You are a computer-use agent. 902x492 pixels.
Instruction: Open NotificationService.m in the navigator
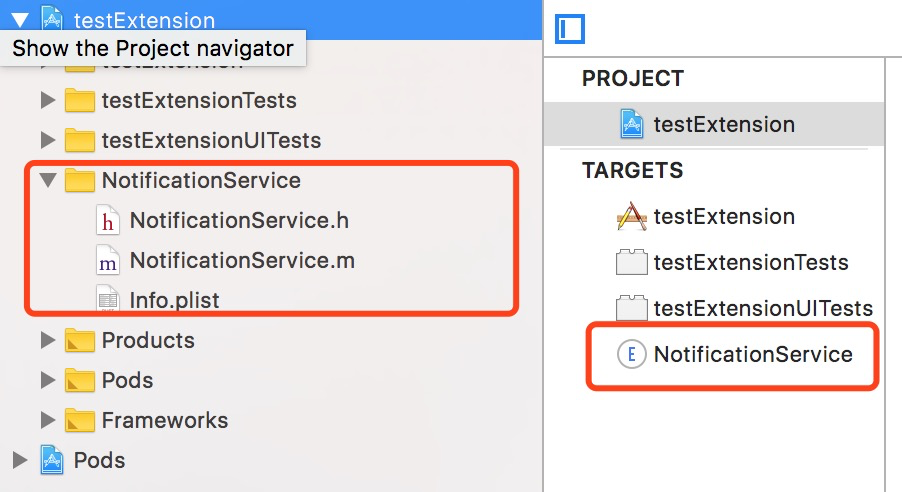tap(242, 261)
